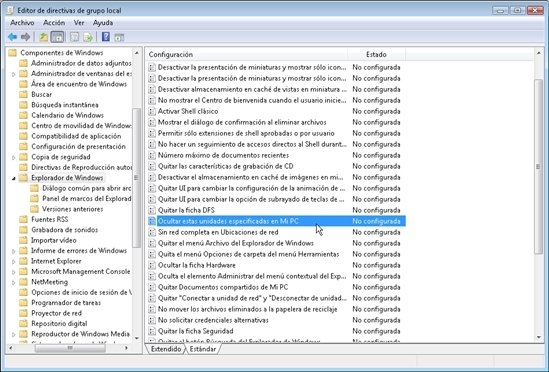Screen dimensions: 549x372
Task: Expand the 'Administrador de ventanas' tree node
Action: point(14,74)
